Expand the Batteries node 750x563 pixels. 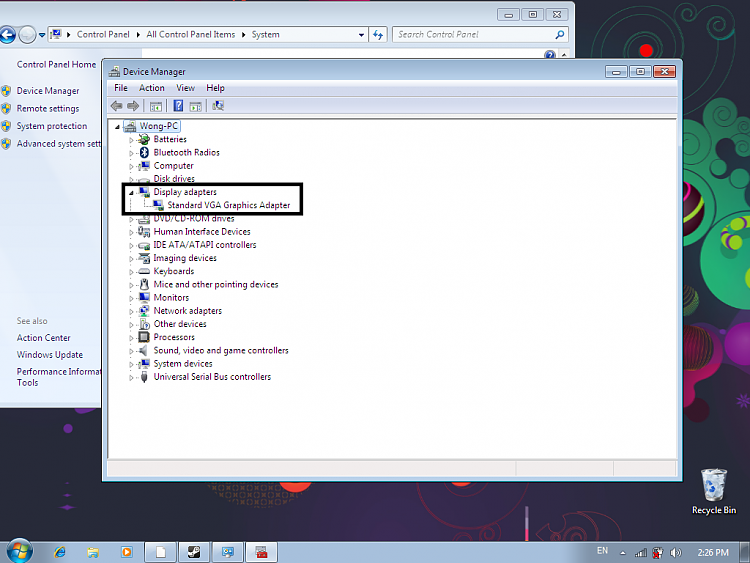(131, 140)
